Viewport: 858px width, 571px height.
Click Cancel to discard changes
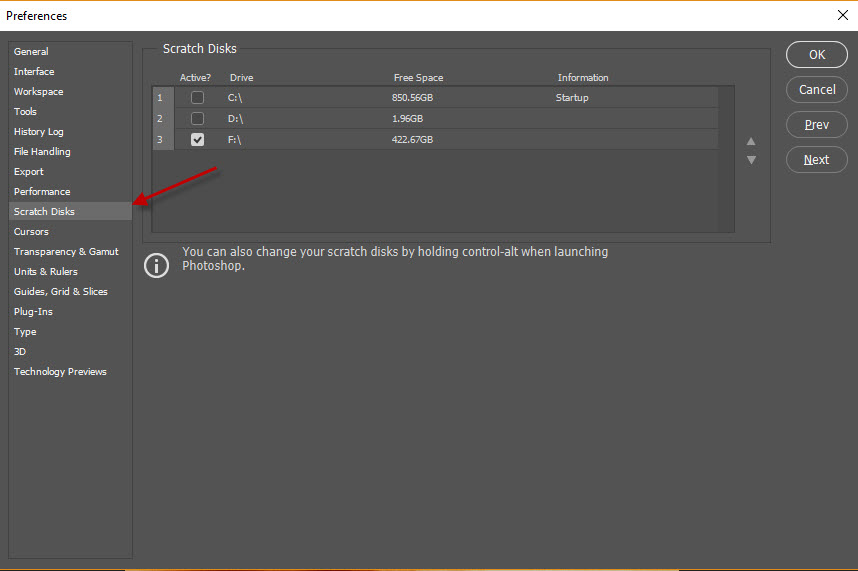(817, 90)
